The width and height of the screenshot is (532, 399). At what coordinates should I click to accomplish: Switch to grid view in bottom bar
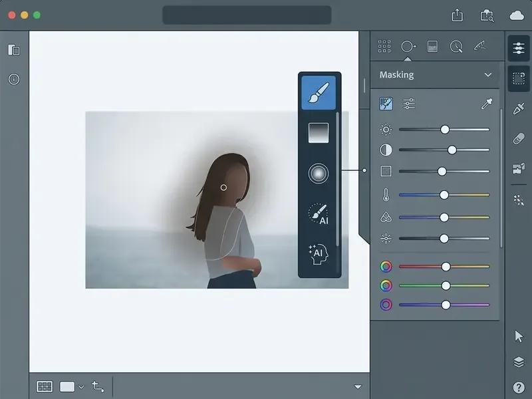pos(45,386)
